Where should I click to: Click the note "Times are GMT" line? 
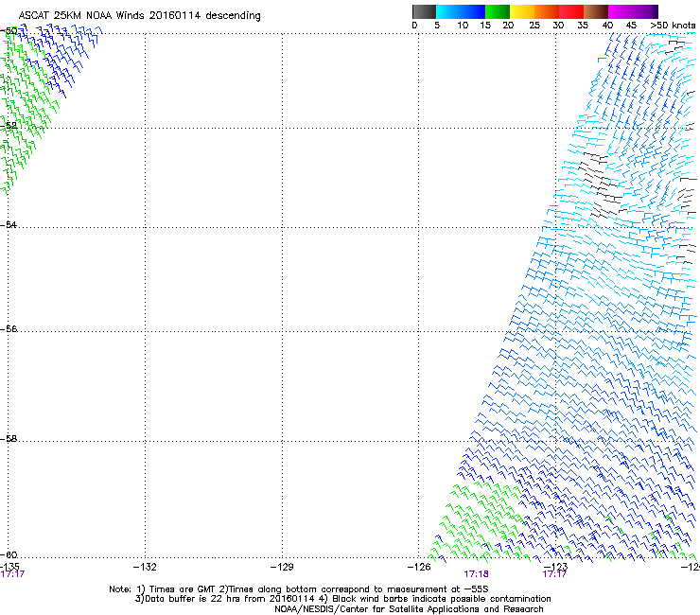pyautogui.click(x=299, y=589)
